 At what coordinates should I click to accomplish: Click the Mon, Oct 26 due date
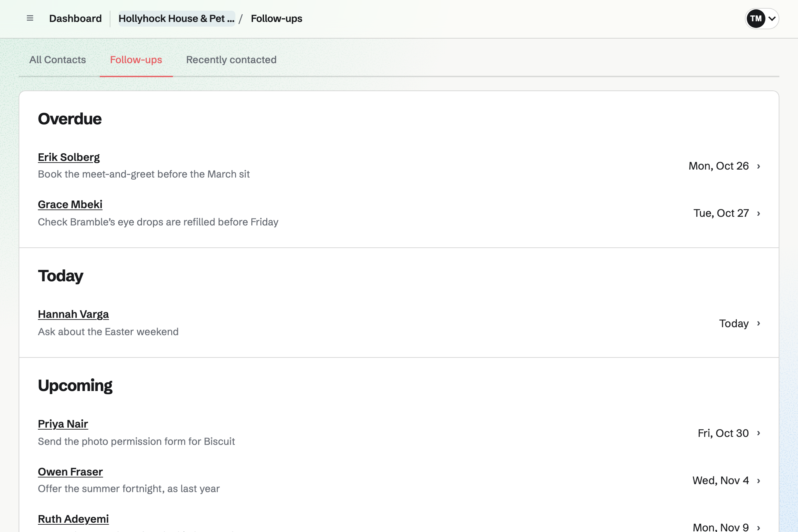pyautogui.click(x=719, y=166)
